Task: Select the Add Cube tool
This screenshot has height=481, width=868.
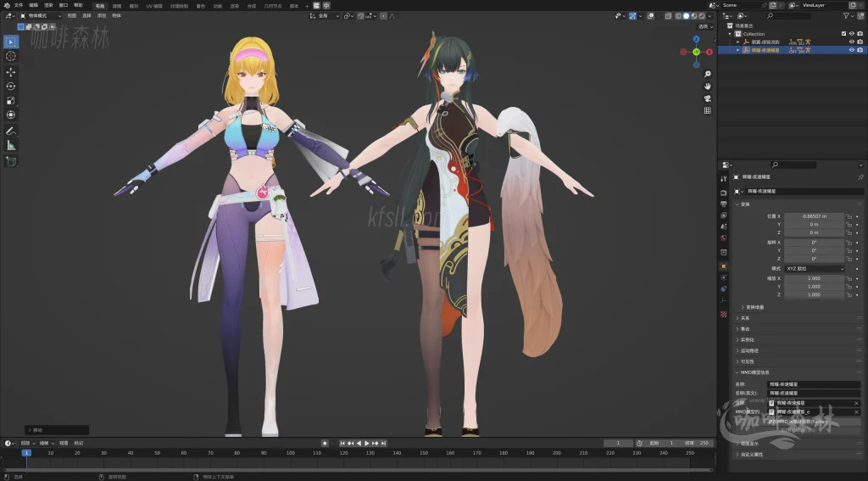Action: coord(11,162)
